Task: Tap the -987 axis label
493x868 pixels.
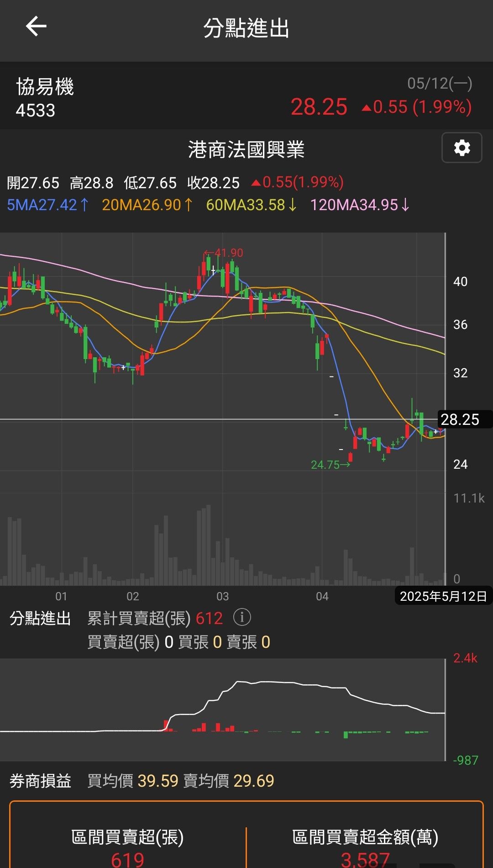Action: click(465, 760)
